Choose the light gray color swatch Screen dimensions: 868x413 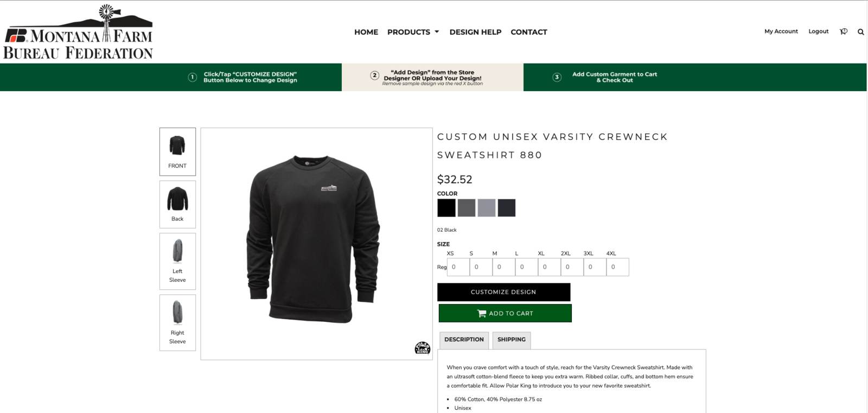click(x=487, y=208)
